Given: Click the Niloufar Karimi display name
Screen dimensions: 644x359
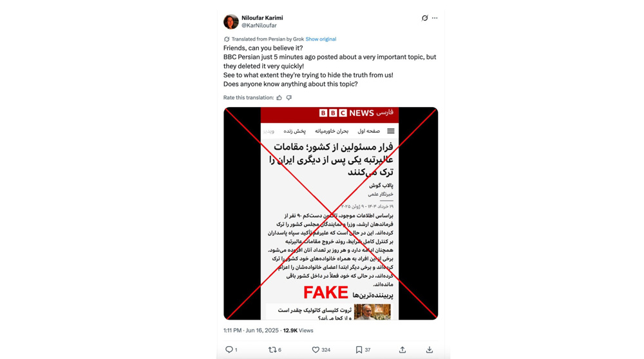Looking at the screenshot, I should (262, 17).
